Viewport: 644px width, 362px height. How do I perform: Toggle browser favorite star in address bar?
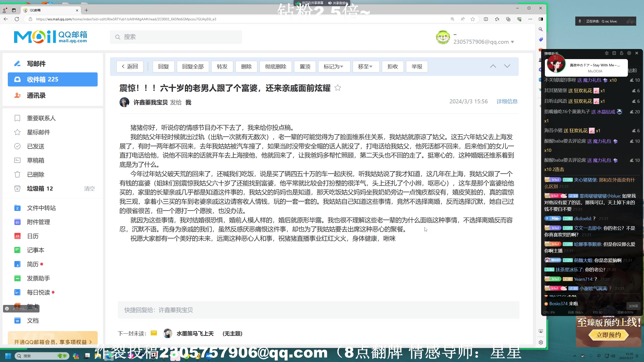coord(473,19)
